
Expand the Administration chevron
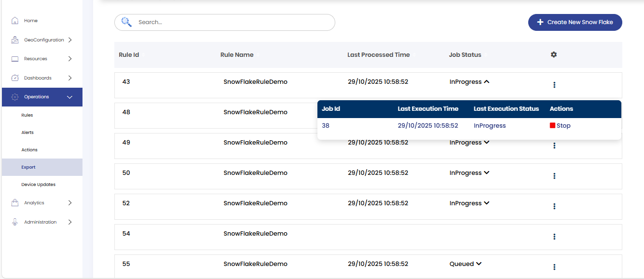70,222
